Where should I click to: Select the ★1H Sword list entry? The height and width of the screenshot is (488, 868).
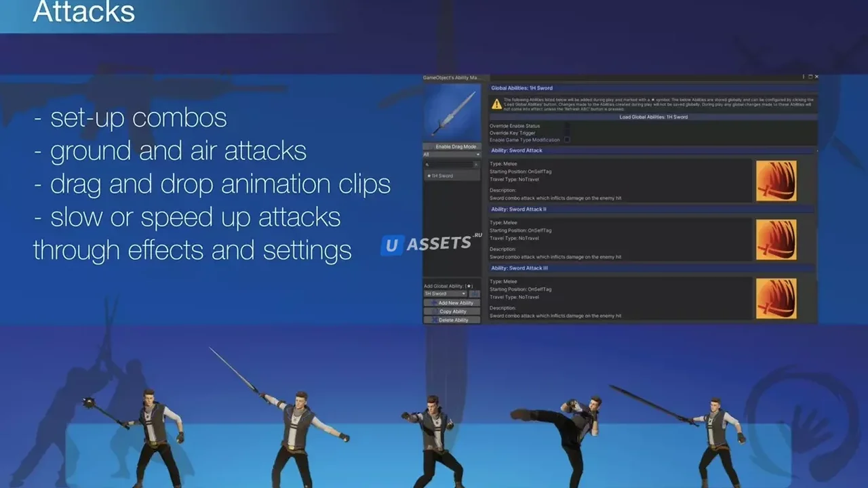click(x=452, y=176)
